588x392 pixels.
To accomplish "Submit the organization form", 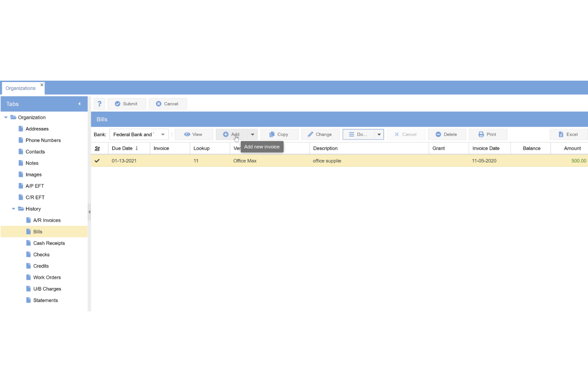I will click(x=126, y=104).
